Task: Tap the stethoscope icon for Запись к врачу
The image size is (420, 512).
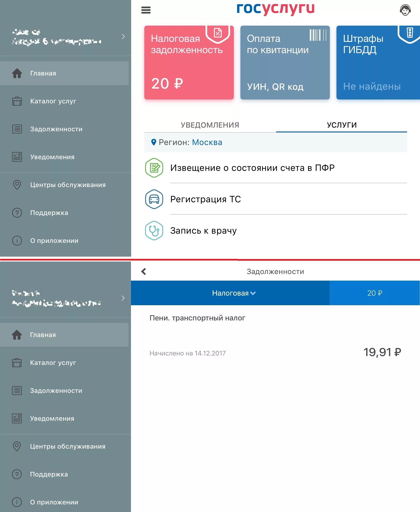Action: [154, 231]
